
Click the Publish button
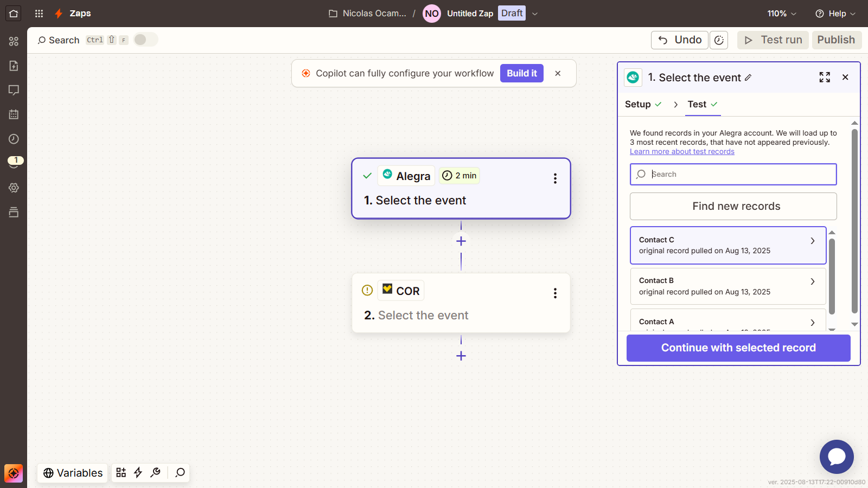pyautogui.click(x=837, y=40)
